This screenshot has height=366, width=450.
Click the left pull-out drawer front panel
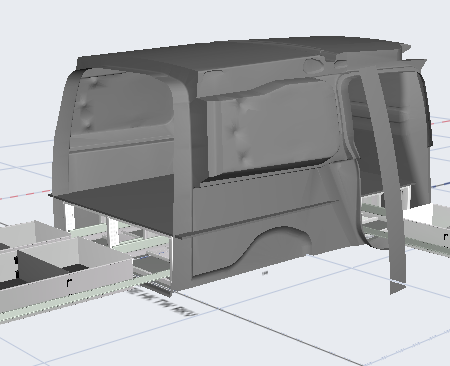tap(67, 283)
